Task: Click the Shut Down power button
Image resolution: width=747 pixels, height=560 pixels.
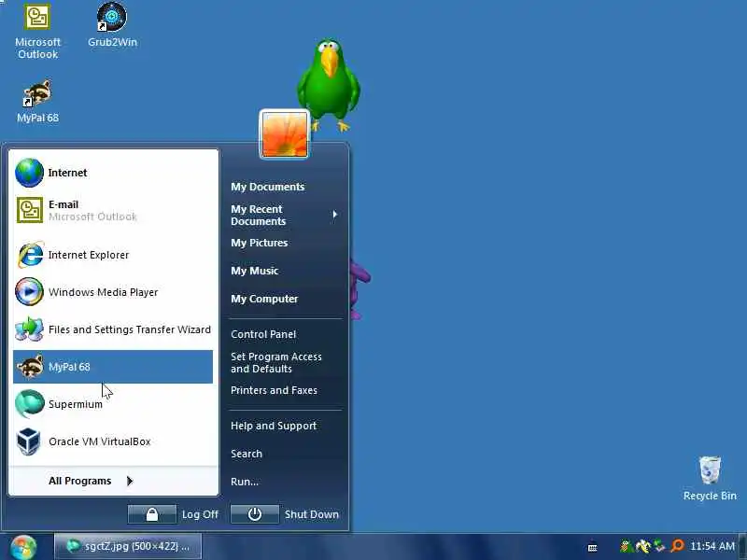Action: [255, 514]
